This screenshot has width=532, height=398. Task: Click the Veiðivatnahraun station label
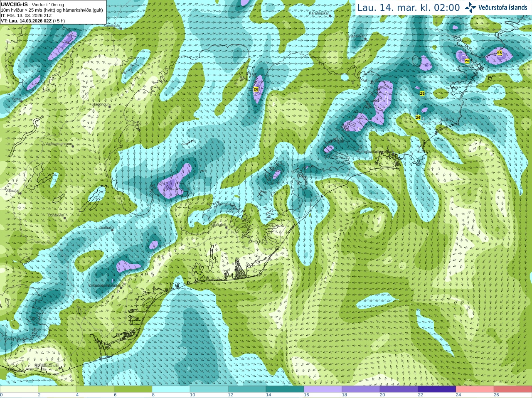[59, 144]
